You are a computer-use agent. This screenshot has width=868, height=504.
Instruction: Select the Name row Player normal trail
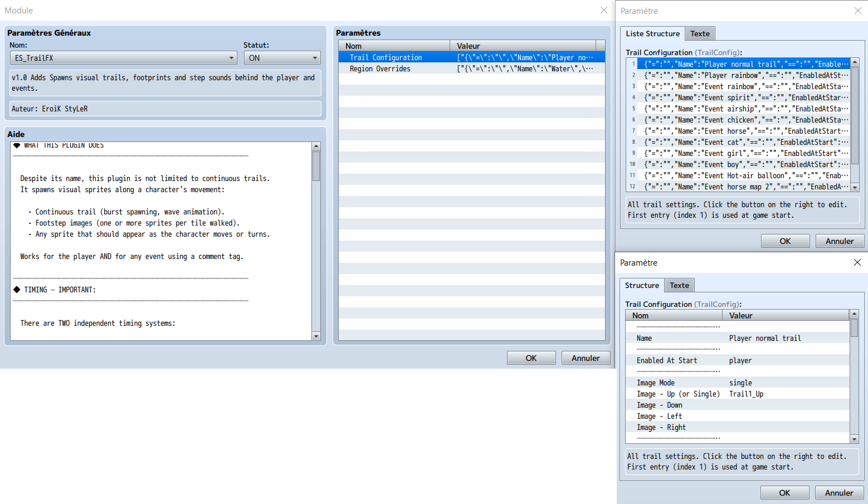(738, 338)
